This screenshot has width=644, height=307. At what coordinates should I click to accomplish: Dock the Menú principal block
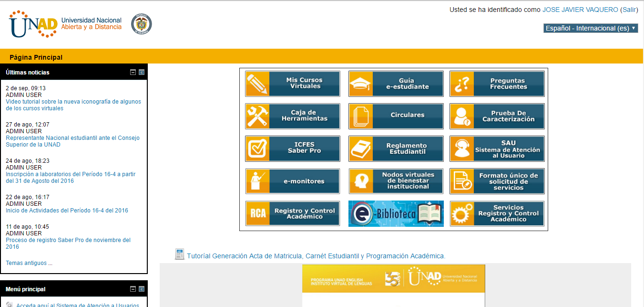142,289
